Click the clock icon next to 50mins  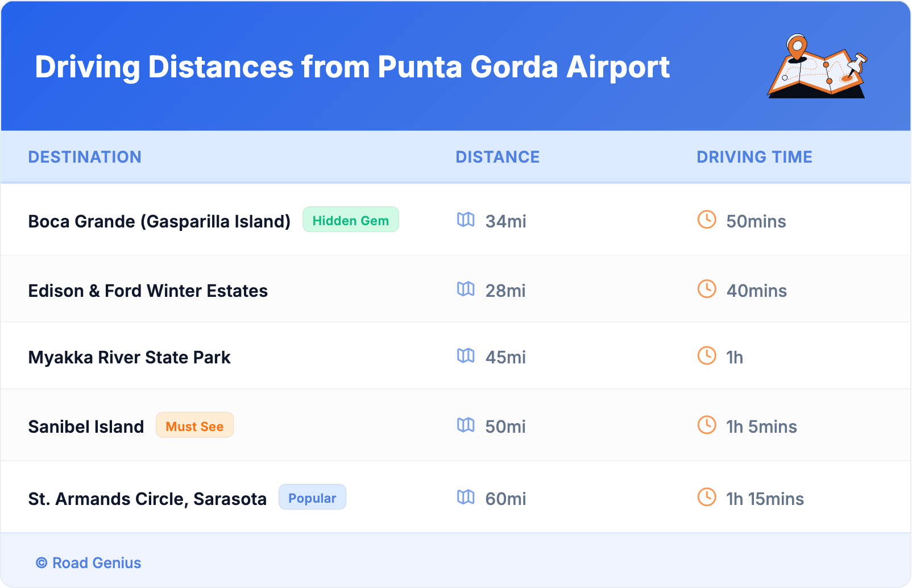click(x=706, y=221)
